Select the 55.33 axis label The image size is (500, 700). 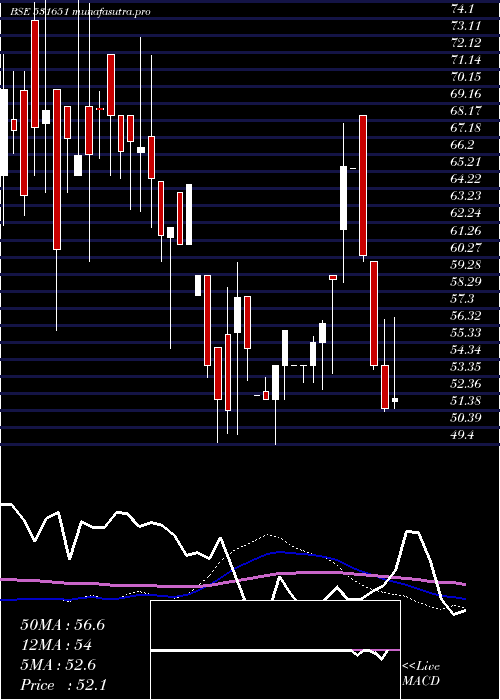pyautogui.click(x=466, y=333)
